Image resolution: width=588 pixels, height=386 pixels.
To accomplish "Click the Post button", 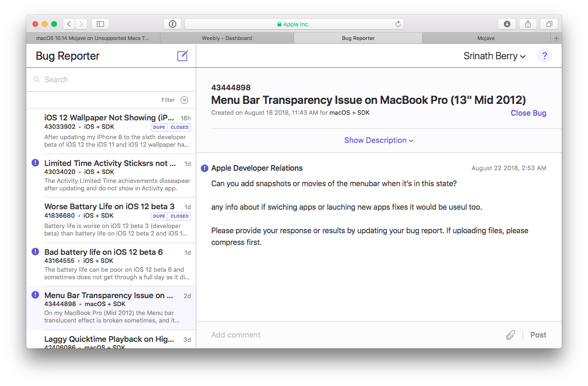I will click(538, 335).
